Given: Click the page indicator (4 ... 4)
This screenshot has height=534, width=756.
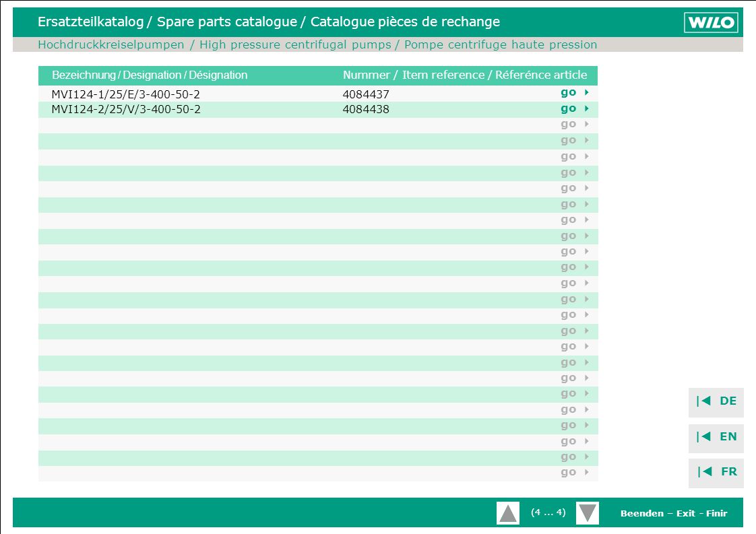Looking at the screenshot, I should pos(548,512).
